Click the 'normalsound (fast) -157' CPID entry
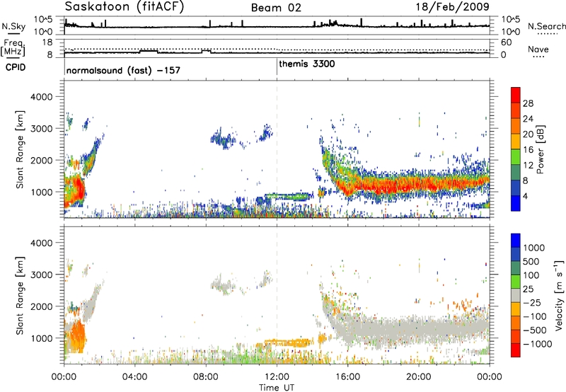566x392 pixels. tap(123, 70)
